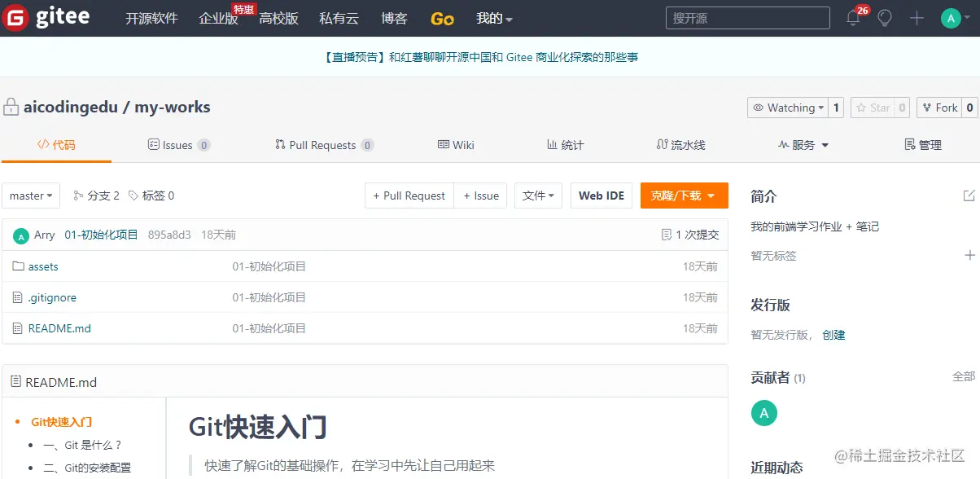Star the repository
The height and width of the screenshot is (479, 980).
point(872,108)
